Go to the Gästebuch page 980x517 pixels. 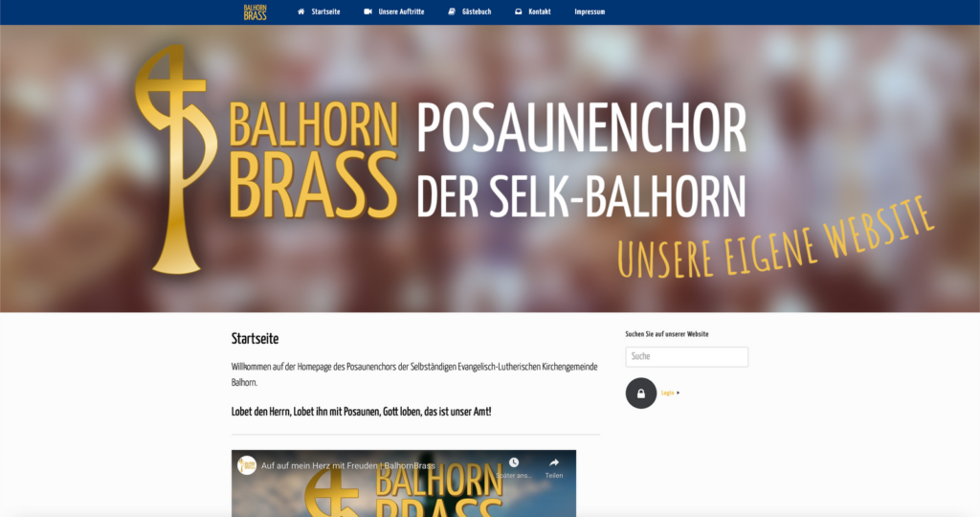tap(477, 11)
